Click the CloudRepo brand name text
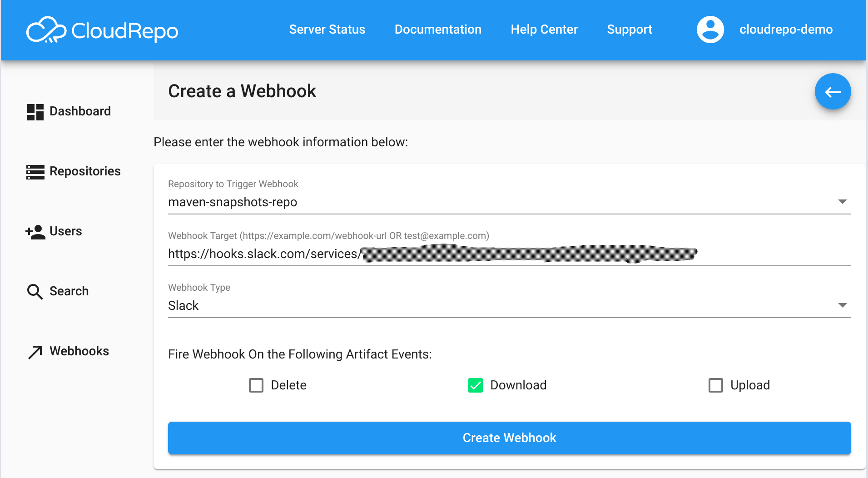The image size is (868, 478). [125, 31]
